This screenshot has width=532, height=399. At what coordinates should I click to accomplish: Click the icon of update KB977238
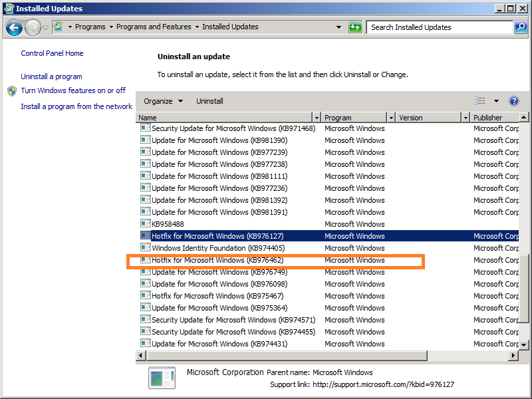(x=146, y=164)
